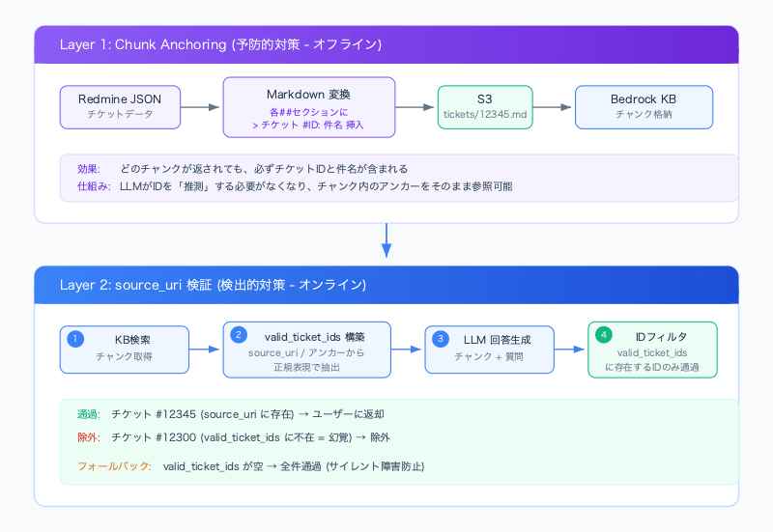Click the 仕組み: label

point(94,186)
